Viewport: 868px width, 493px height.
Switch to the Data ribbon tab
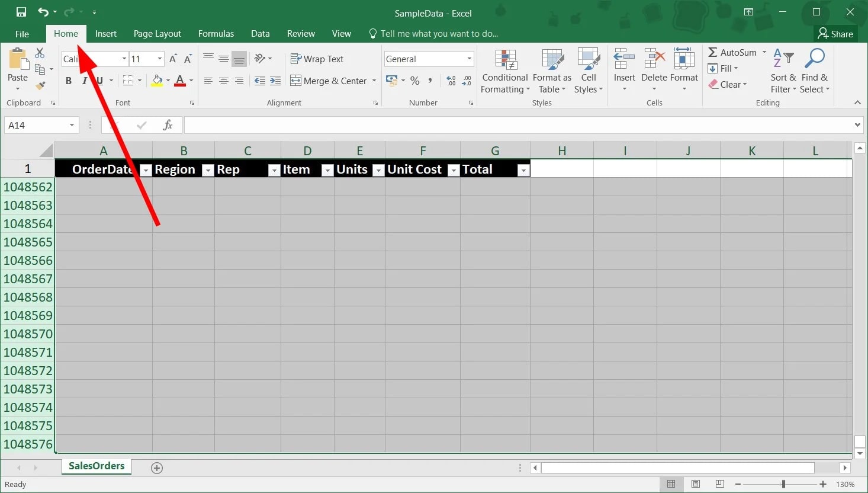coord(260,33)
